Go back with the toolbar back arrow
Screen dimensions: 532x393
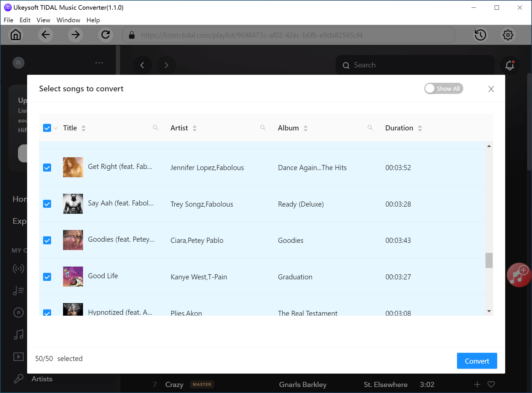tap(46, 35)
